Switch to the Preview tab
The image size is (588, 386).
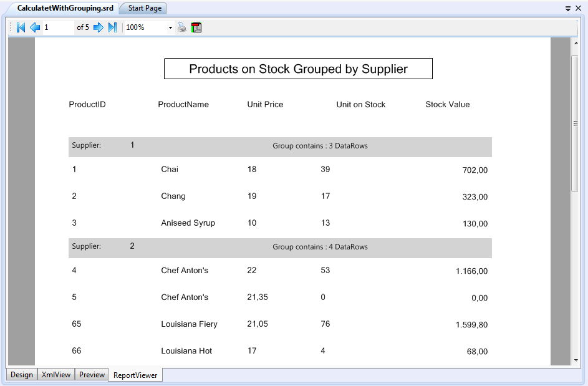coord(92,375)
